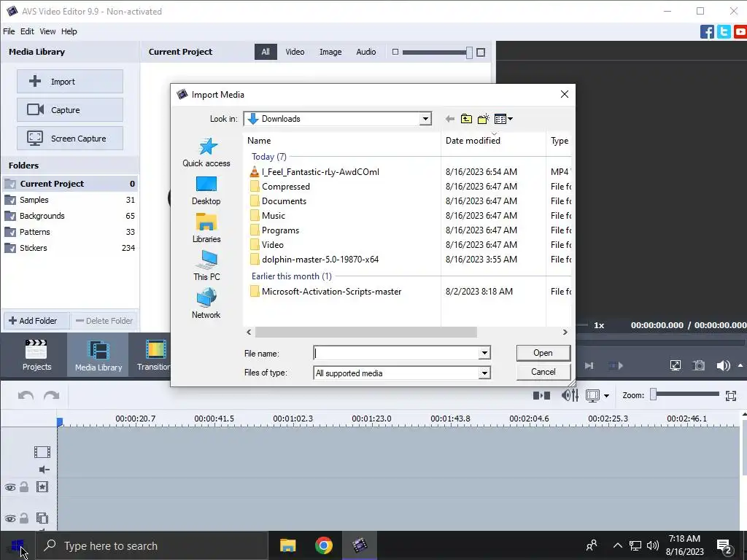Open the Twitter link icon
The height and width of the screenshot is (560, 747).
(724, 32)
